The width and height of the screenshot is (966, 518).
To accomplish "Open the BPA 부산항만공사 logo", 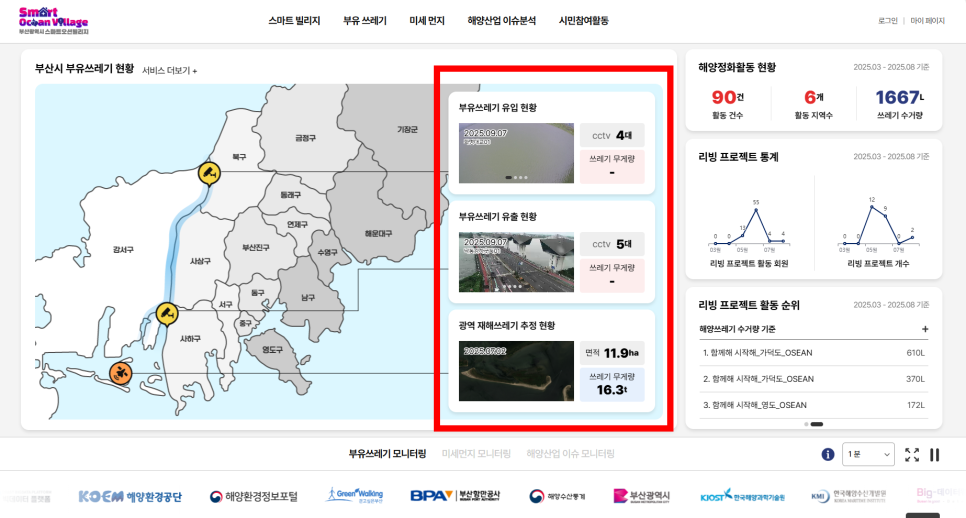I will coord(455,496).
